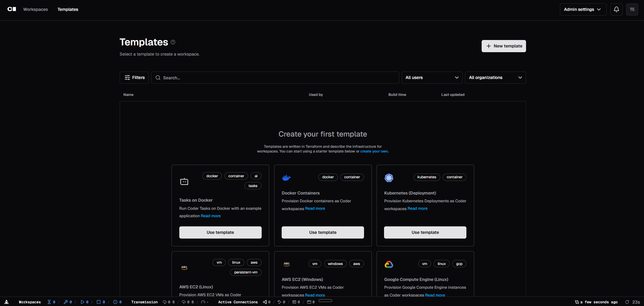This screenshot has width=644, height=306.
Task: Switch to the Workspaces page
Action: pos(35,9)
